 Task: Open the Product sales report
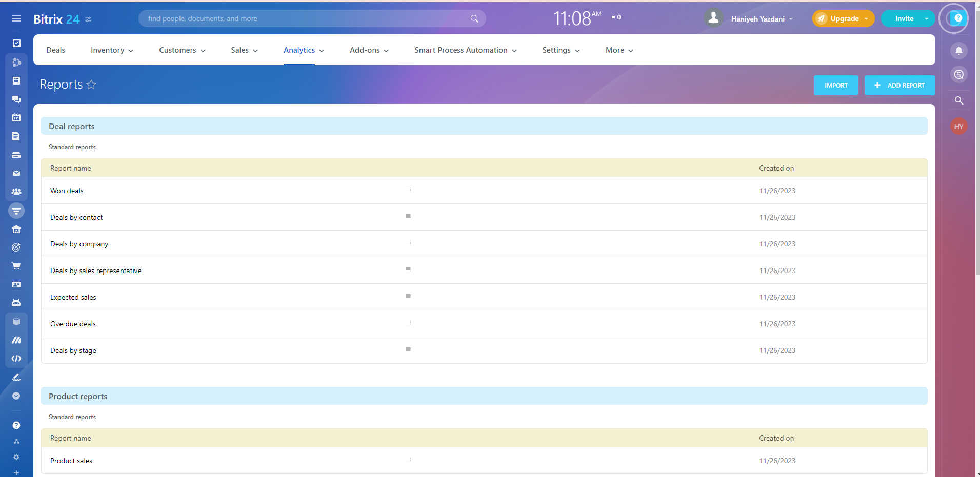click(71, 461)
